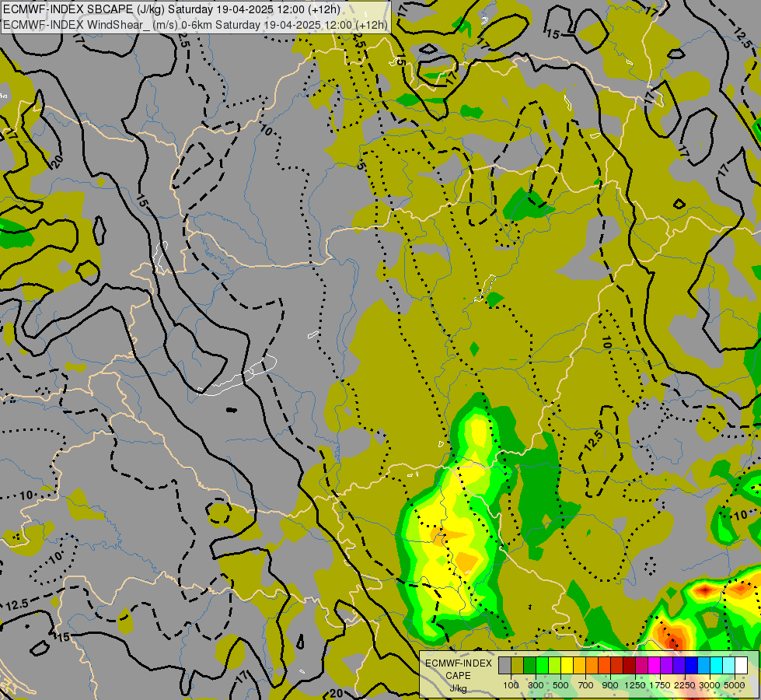
Task: Click the legend value '1750'
Action: point(660,685)
